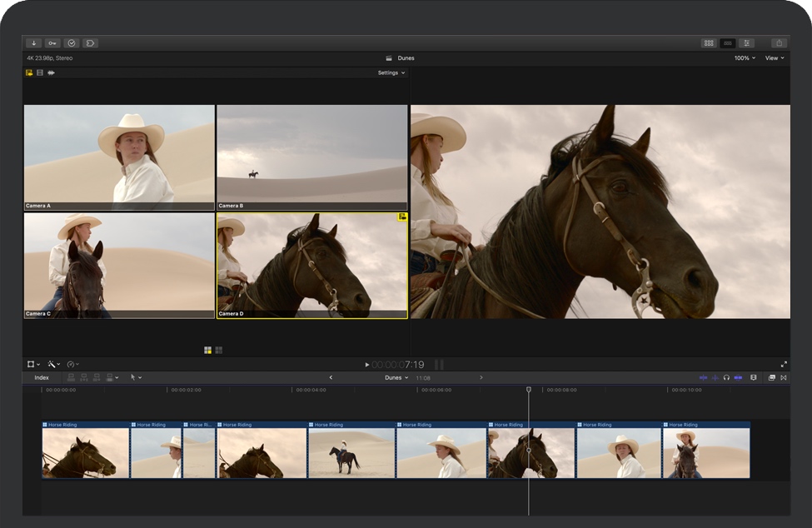The width and height of the screenshot is (812, 528).
Task: Open the Select tool pop-up menu
Action: pos(136,377)
